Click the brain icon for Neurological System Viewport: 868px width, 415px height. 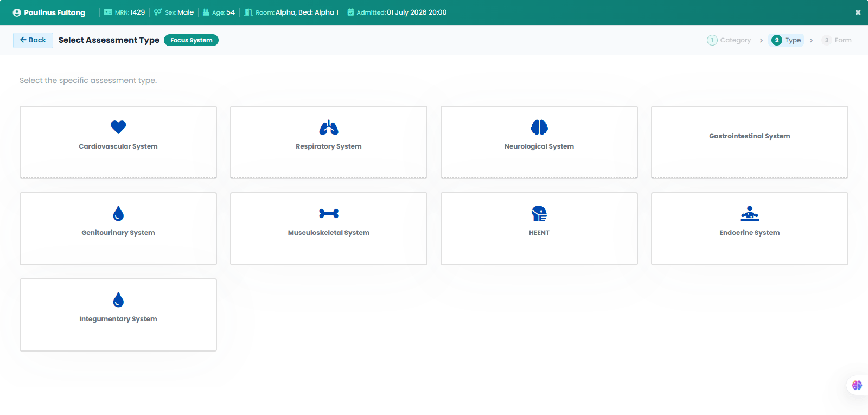(539, 127)
